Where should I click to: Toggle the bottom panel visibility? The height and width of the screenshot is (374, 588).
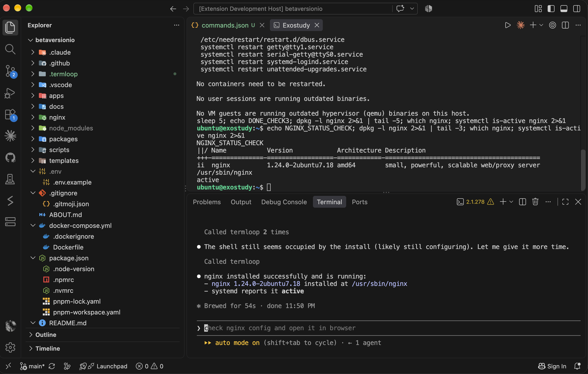click(564, 9)
